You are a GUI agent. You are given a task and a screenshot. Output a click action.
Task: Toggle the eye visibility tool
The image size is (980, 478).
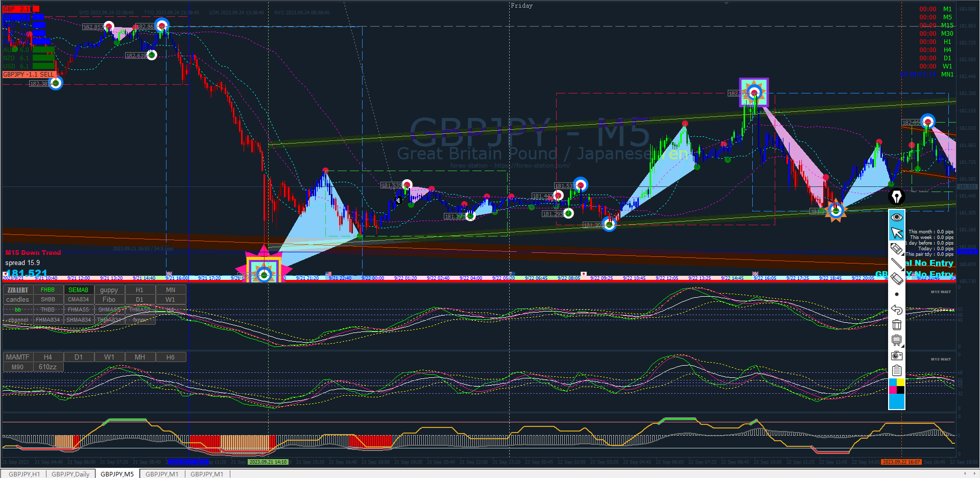897,218
